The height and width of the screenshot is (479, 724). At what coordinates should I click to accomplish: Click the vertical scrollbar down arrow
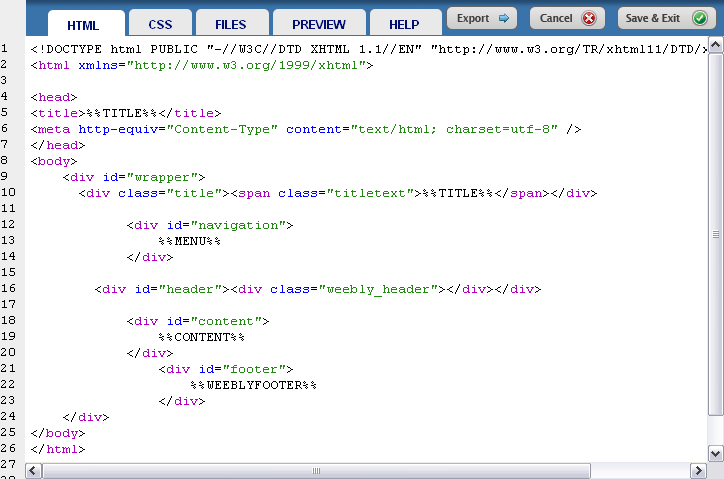[x=716, y=453]
